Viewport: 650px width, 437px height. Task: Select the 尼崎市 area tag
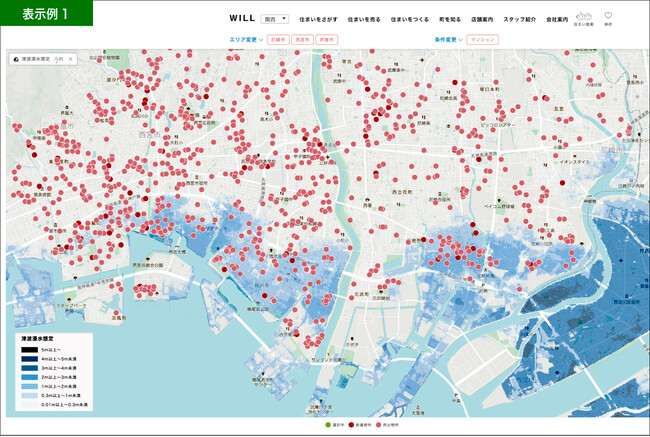pos(278,40)
